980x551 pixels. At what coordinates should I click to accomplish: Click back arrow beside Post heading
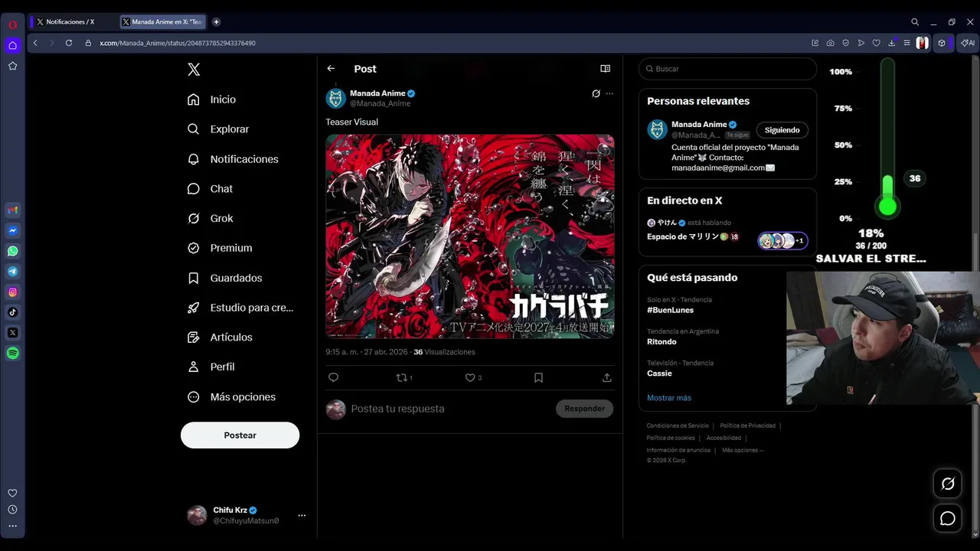point(331,69)
